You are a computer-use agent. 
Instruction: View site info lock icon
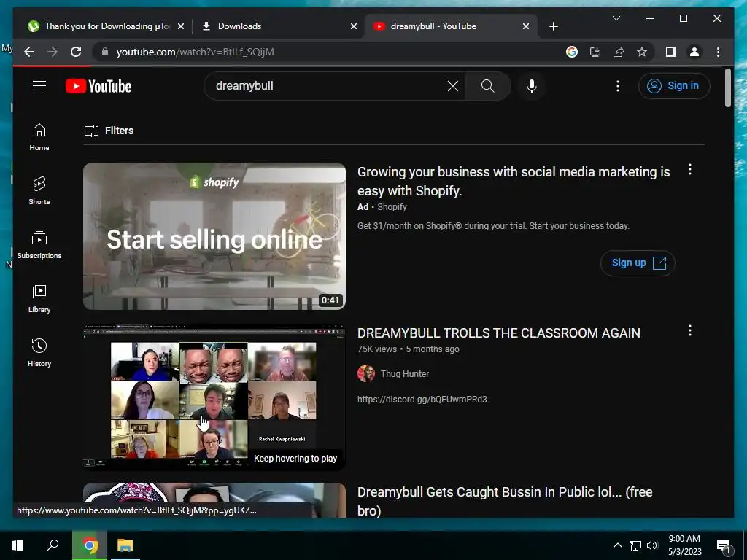tap(105, 52)
